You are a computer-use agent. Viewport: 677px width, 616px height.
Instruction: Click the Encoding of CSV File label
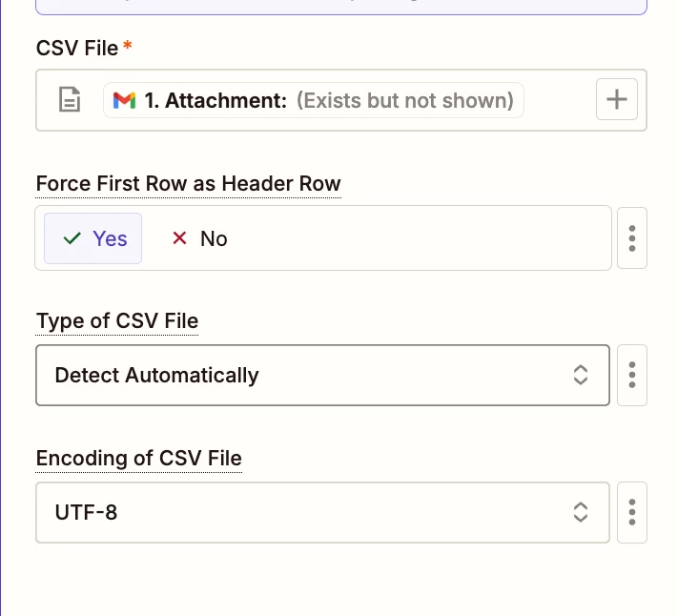[138, 458]
